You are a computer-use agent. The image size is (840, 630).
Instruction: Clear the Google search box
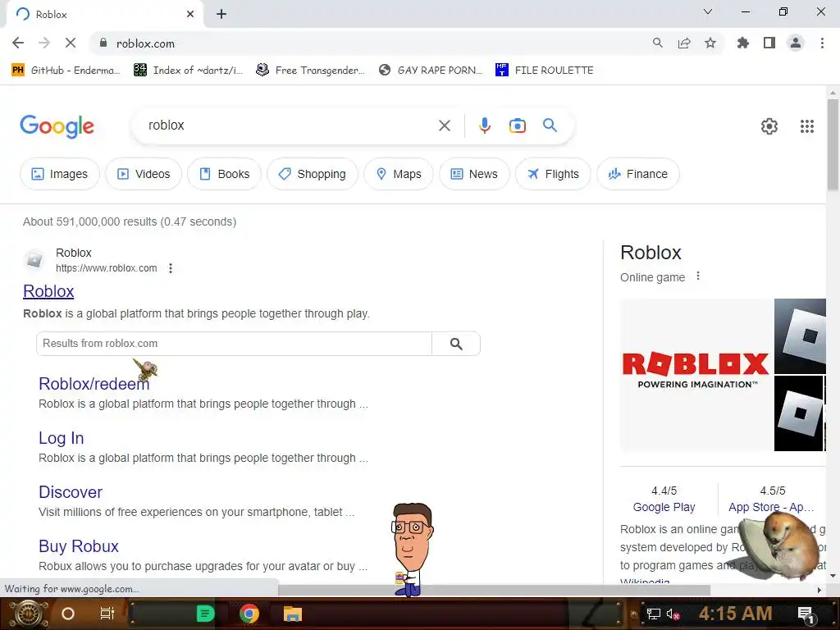[444, 126]
